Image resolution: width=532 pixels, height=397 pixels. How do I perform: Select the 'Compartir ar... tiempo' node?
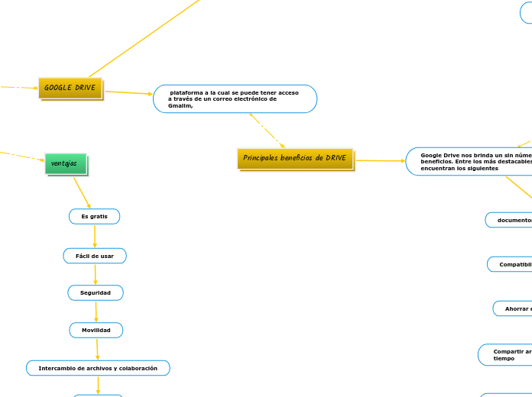(x=504, y=355)
